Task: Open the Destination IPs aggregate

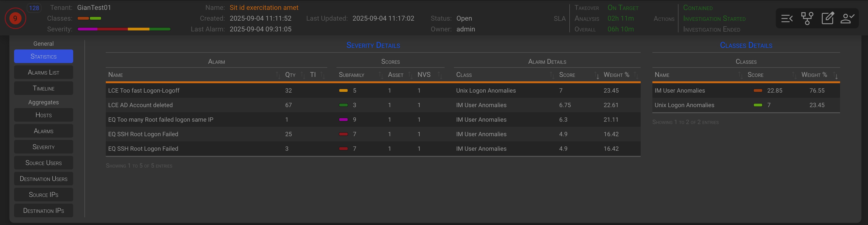Action: pyautogui.click(x=43, y=211)
